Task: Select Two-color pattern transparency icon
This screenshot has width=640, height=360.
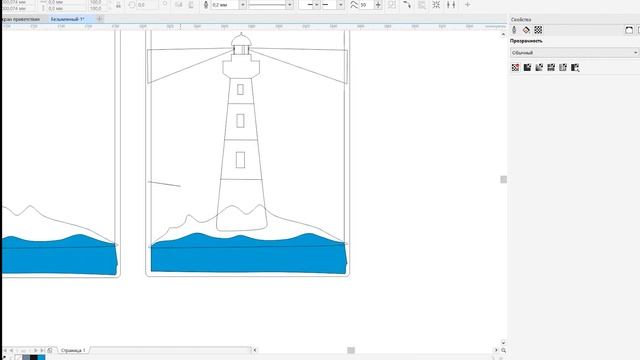Action: (x=575, y=67)
